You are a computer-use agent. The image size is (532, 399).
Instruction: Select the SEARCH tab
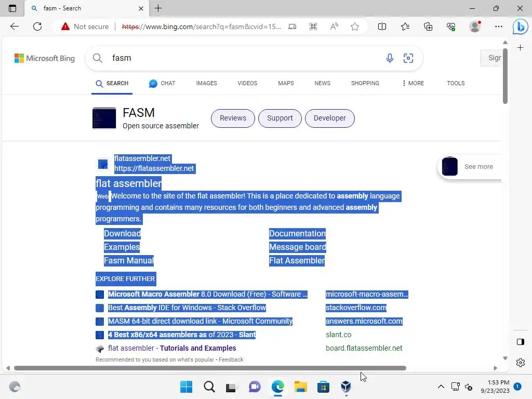(112, 84)
